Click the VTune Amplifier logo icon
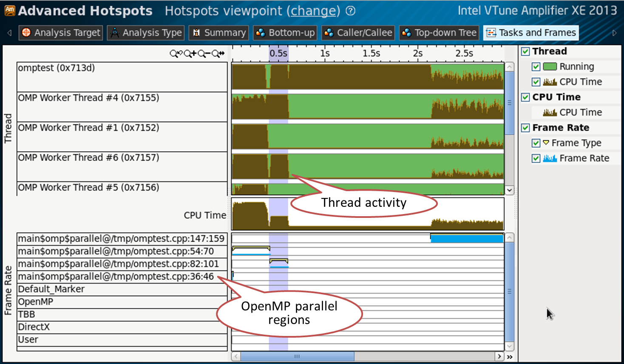Viewport: 624px width, 364px height. [9, 11]
